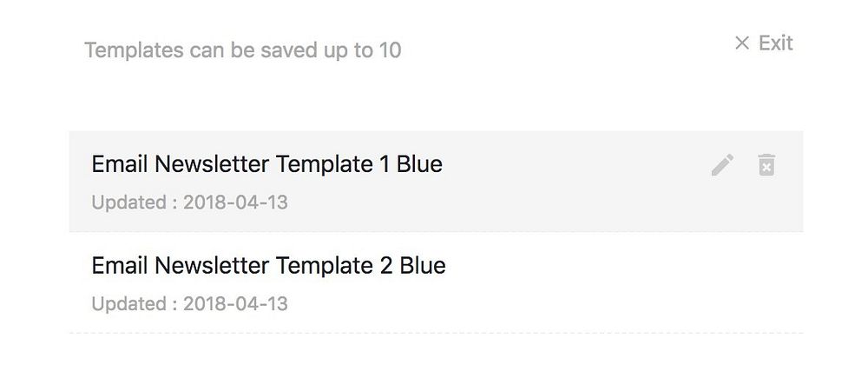868x378 pixels.
Task: Click the '2018-04-13' text in the highlighted row
Action: pos(236,202)
